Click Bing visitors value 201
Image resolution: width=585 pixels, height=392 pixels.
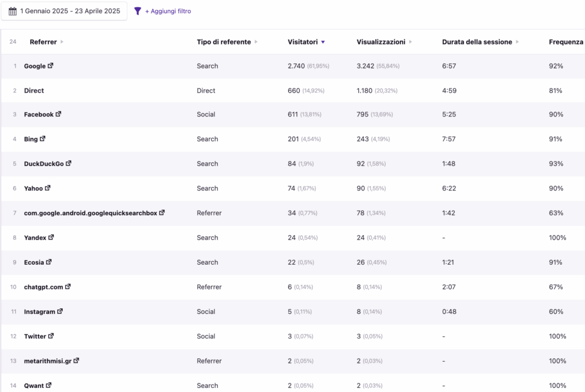pyautogui.click(x=293, y=139)
